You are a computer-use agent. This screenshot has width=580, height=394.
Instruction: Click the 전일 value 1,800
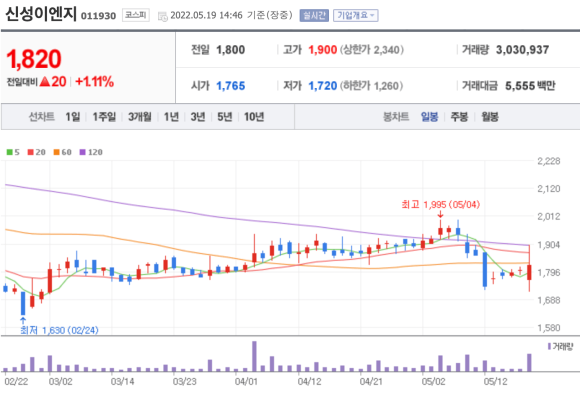[x=230, y=50]
